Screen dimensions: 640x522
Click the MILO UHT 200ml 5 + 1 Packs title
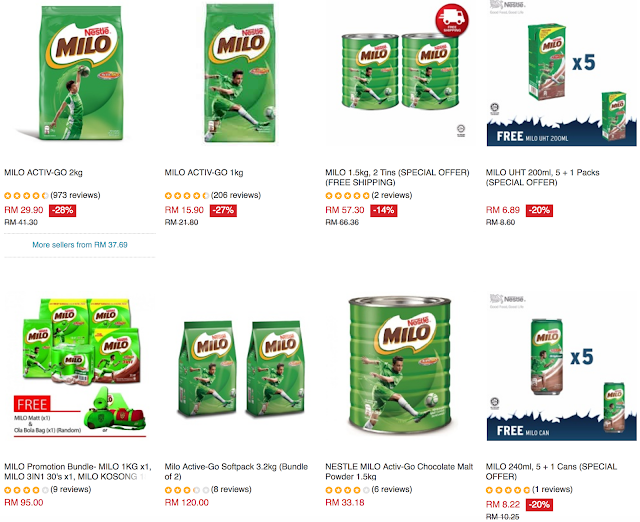(x=542, y=178)
